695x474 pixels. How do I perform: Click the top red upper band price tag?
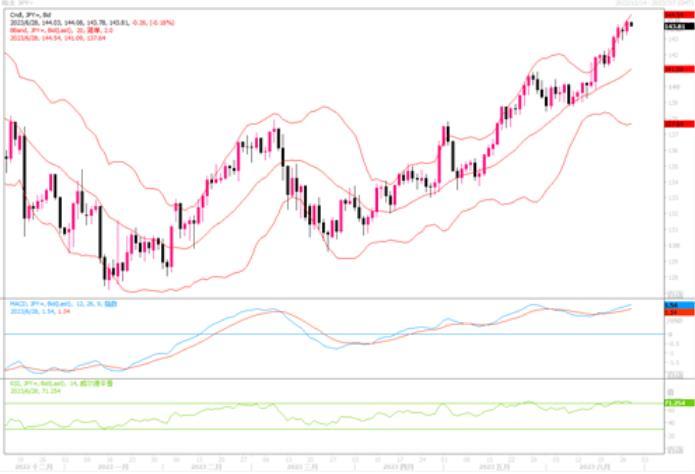tap(680, 15)
